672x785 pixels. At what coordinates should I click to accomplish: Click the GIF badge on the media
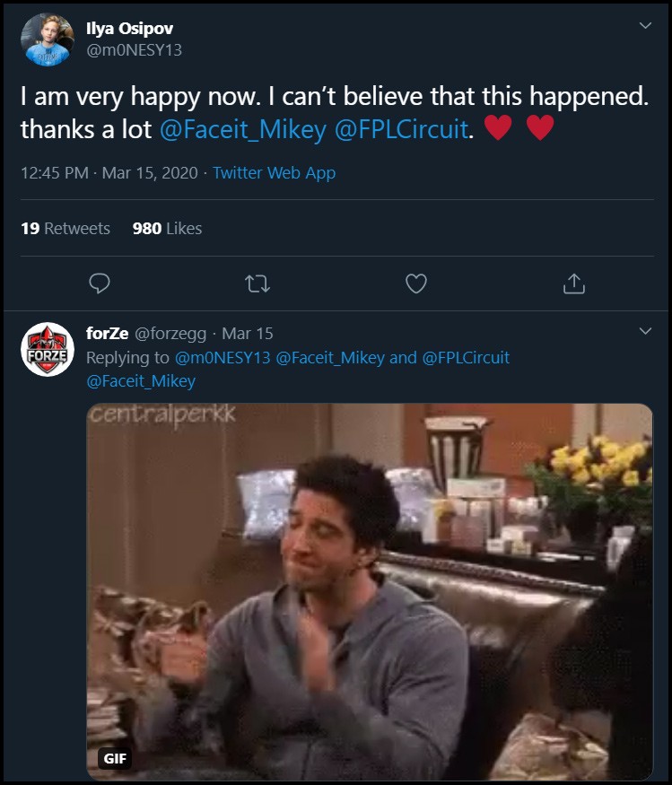[115, 758]
